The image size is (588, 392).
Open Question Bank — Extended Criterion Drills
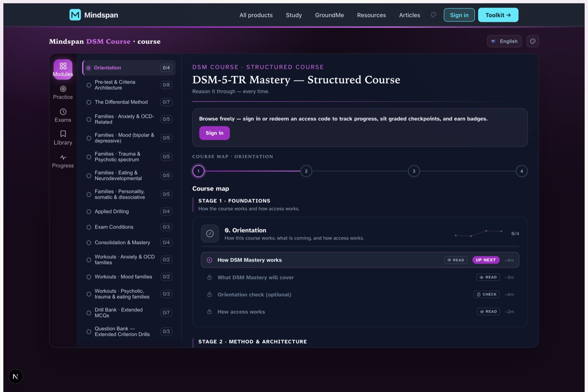click(129, 331)
